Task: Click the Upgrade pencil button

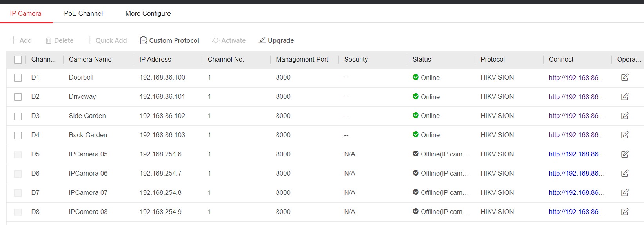Action: [276, 40]
